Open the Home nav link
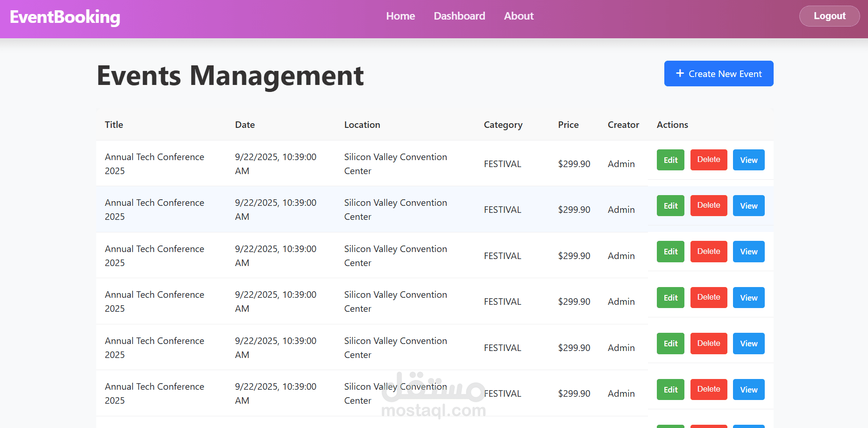 coord(400,16)
